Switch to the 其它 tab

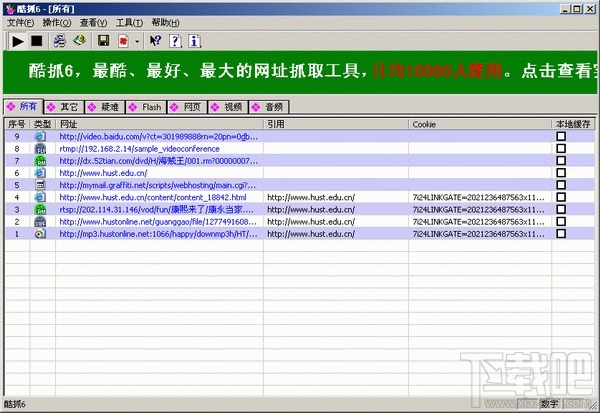click(64, 107)
